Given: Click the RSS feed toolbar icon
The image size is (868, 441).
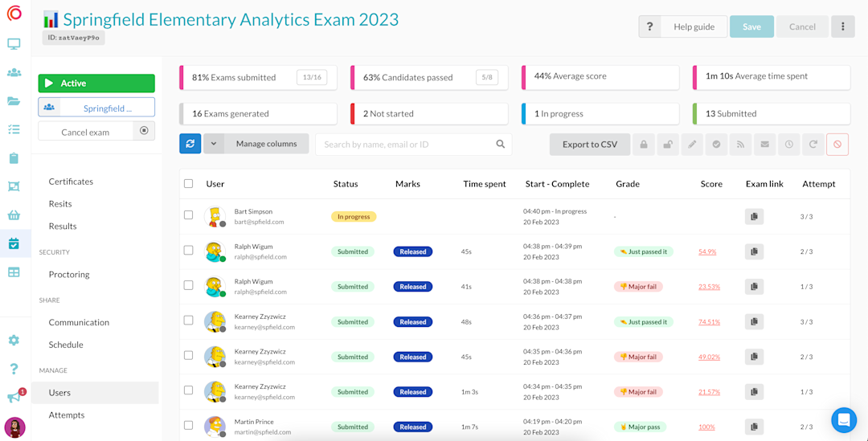Looking at the screenshot, I should [740, 145].
